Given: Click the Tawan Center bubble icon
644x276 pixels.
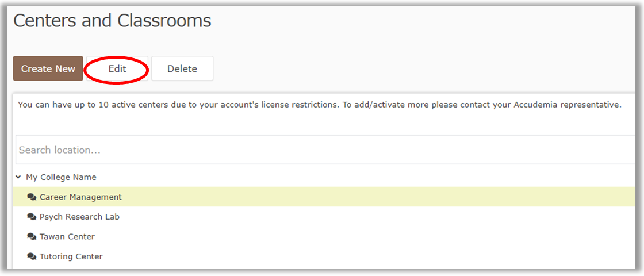Looking at the screenshot, I should tap(32, 236).
